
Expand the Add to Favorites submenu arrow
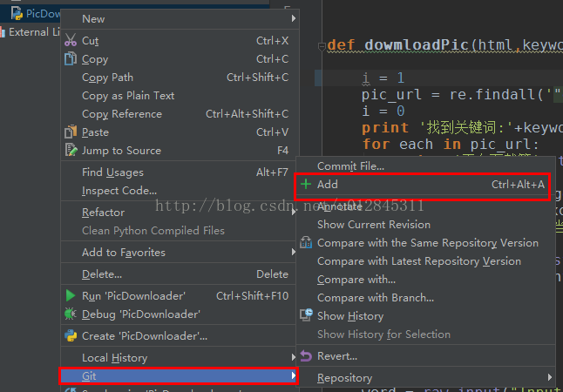pyautogui.click(x=294, y=252)
